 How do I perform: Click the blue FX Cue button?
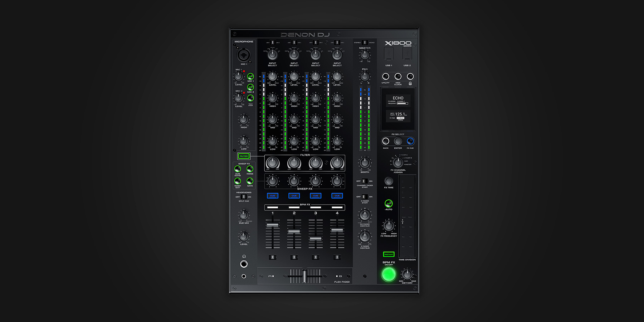410,141
